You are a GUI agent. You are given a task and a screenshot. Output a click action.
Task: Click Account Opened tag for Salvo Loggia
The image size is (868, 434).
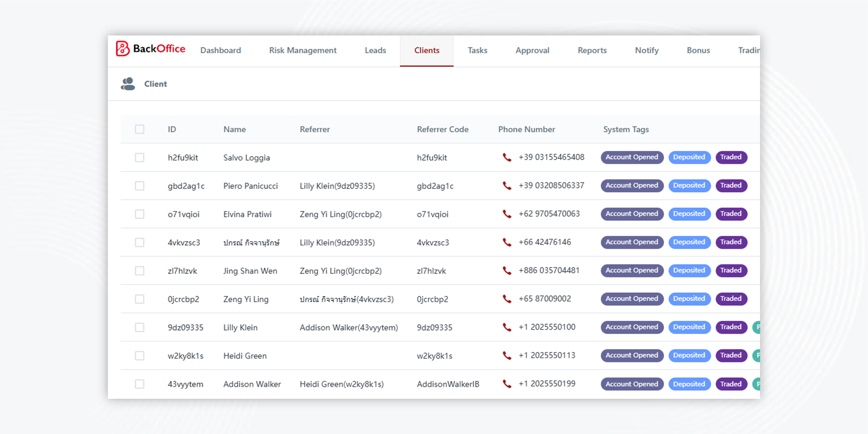[x=632, y=157]
